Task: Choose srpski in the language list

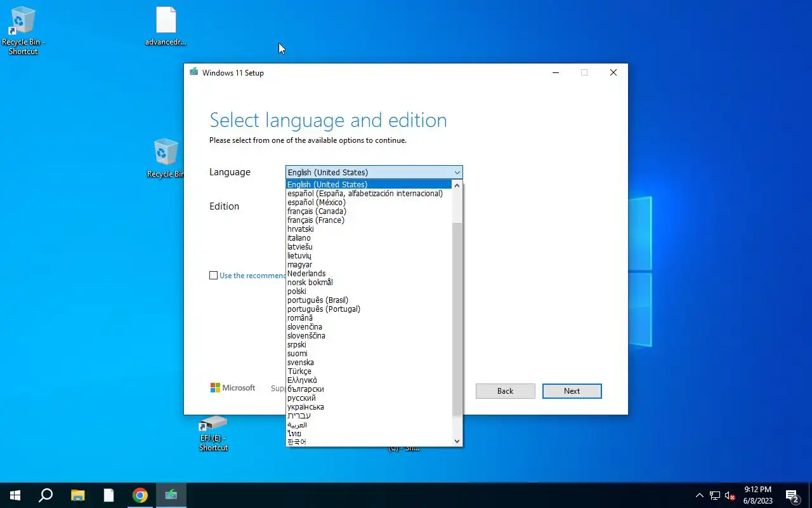Action: point(369,344)
